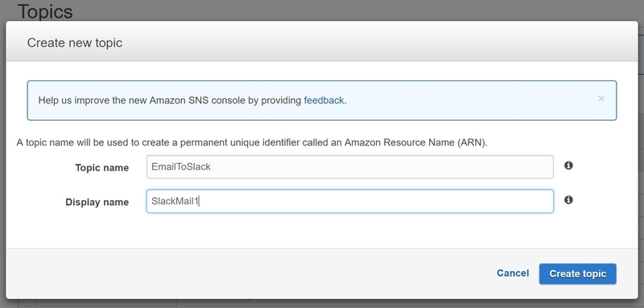Click the Topics page heading behind the dialog
The height and width of the screenshot is (308, 644).
click(x=45, y=11)
